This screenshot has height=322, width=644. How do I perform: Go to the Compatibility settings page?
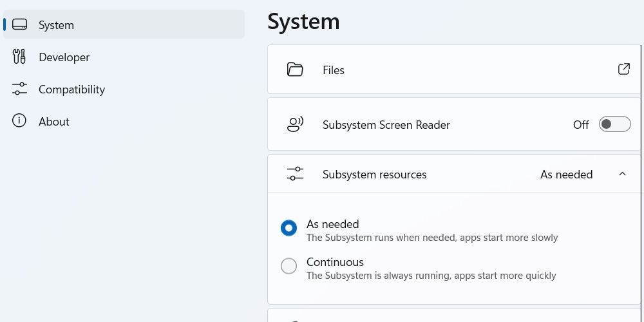(71, 90)
